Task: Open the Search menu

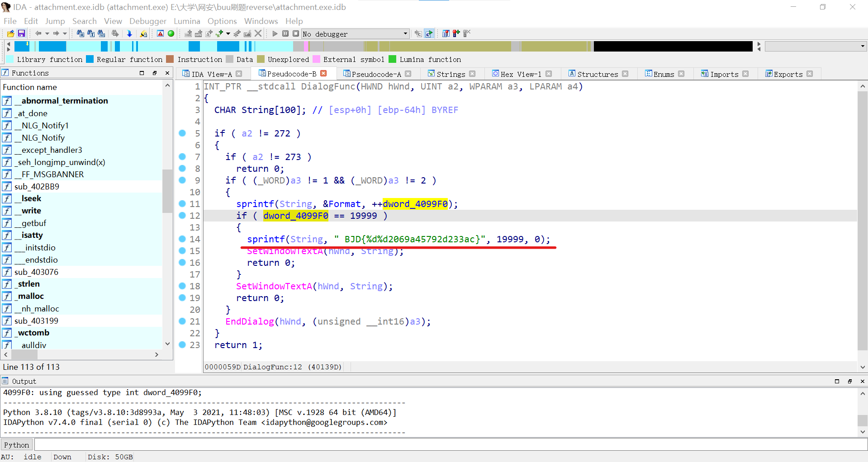Action: coord(84,21)
